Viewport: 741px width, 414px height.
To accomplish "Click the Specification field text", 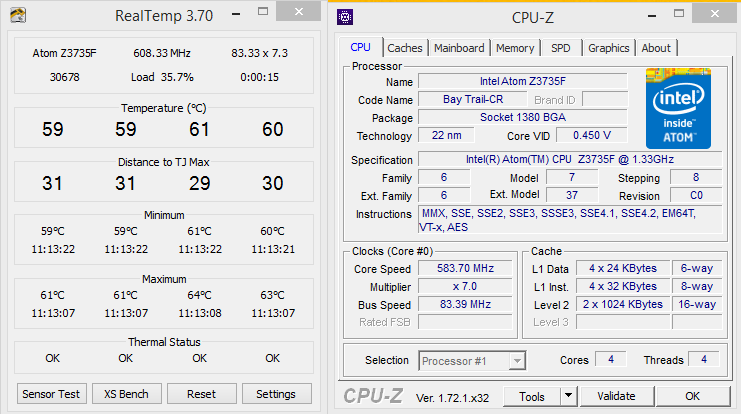I will [570, 159].
